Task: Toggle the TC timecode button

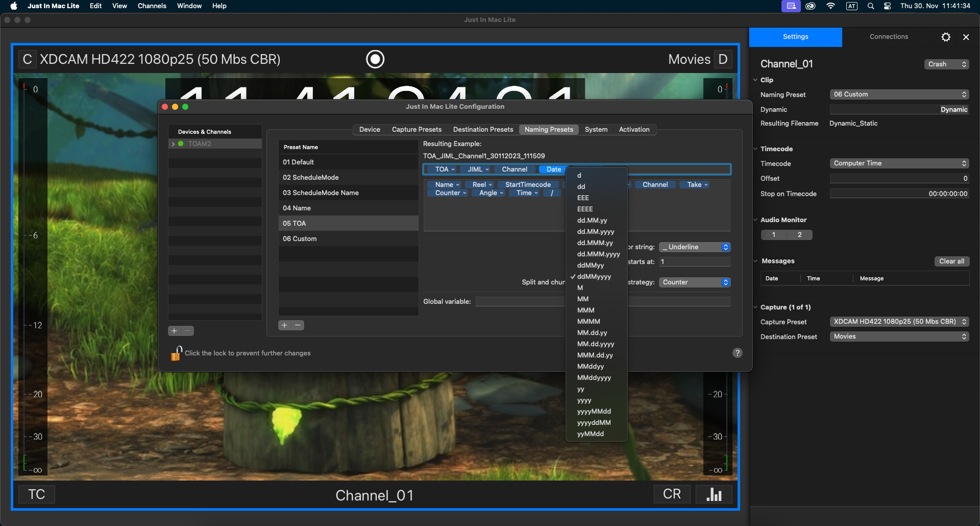Action: [x=37, y=494]
